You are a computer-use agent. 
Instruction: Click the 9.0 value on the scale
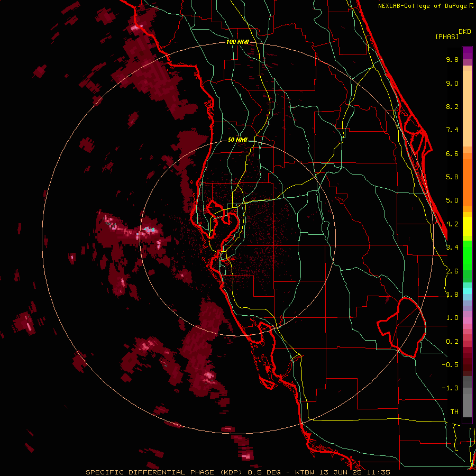452,83
